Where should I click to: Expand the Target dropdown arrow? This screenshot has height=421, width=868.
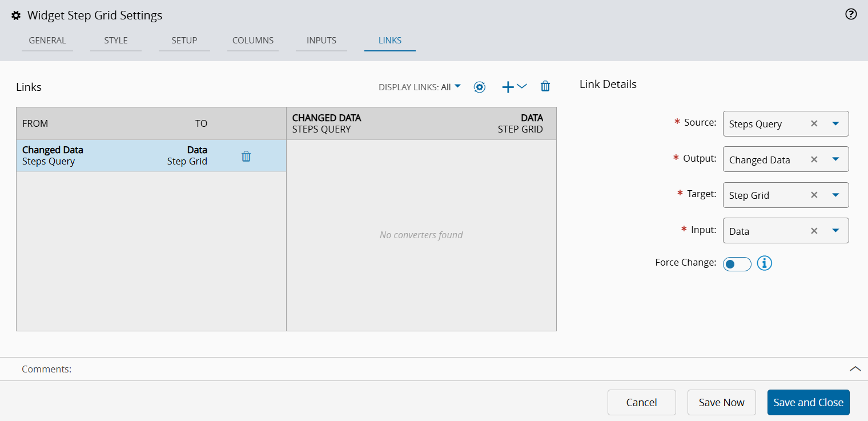point(835,195)
